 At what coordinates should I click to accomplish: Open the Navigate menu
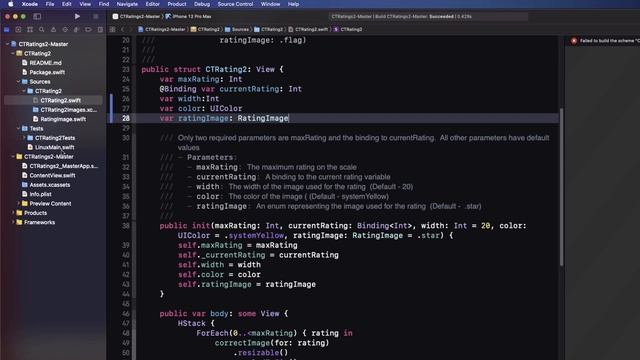(x=127, y=4)
